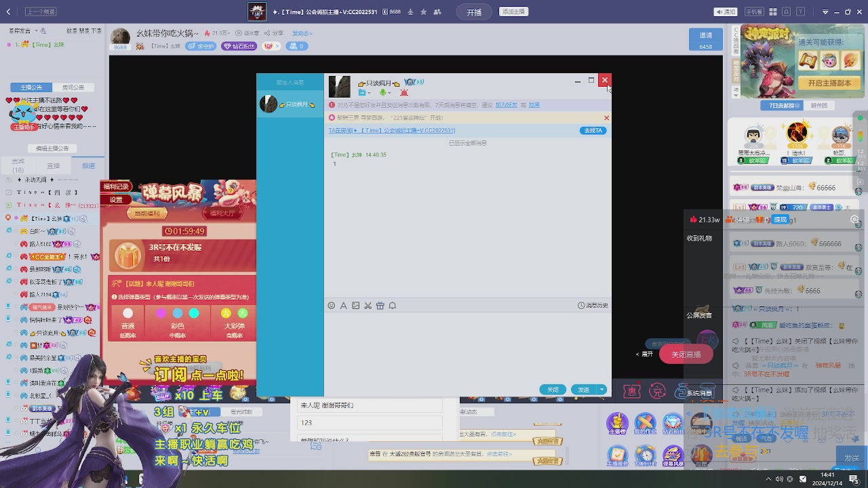
Task: Open streamer avatar 幺妹带你吃火锅
Action: coord(121,37)
